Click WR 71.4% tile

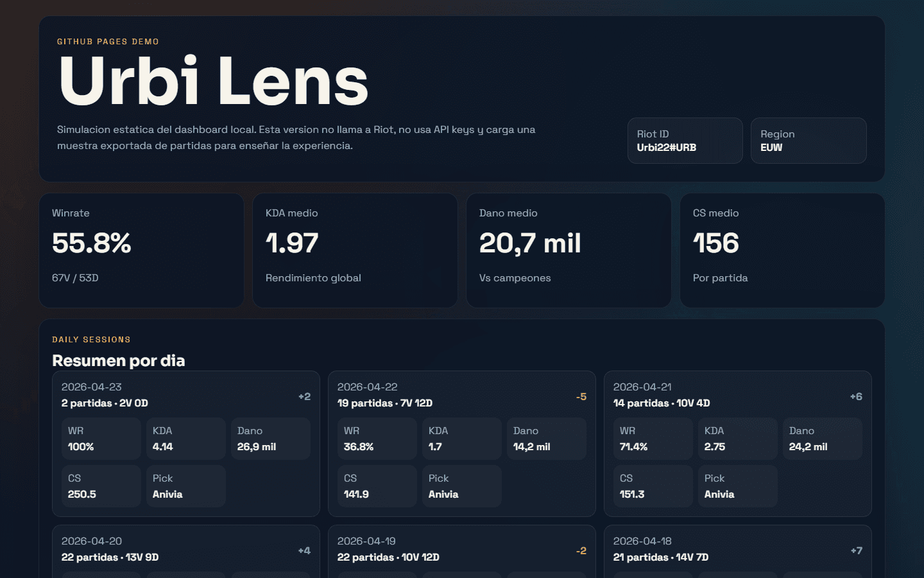pyautogui.click(x=653, y=439)
